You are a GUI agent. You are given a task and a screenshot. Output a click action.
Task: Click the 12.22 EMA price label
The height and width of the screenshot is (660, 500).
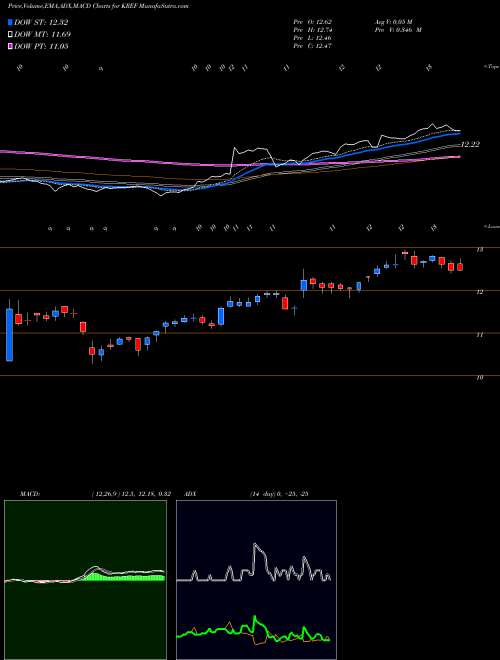pyautogui.click(x=470, y=144)
